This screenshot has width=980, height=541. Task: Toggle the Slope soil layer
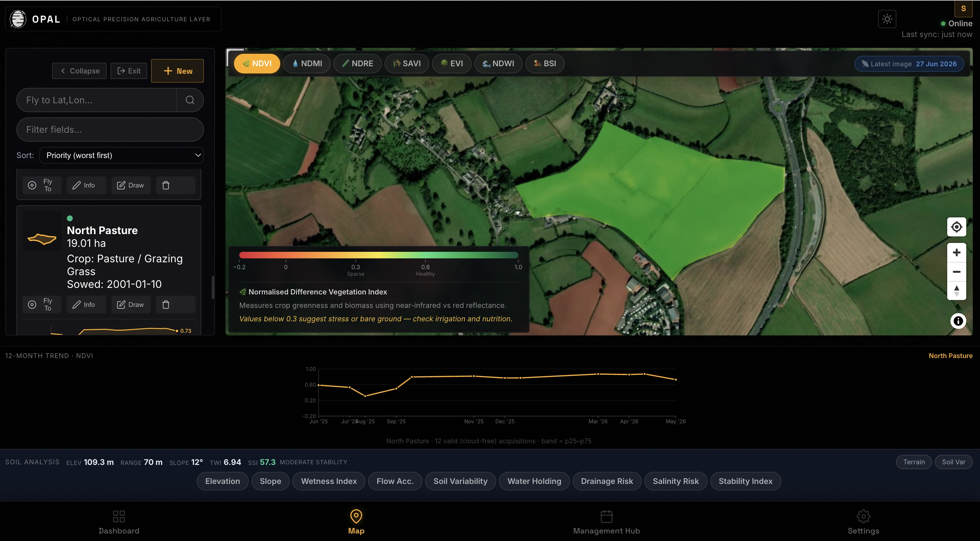coord(270,481)
